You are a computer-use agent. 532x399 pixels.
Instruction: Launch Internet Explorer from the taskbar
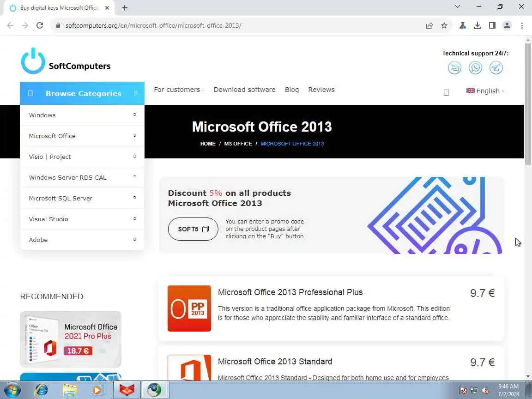tap(42, 390)
